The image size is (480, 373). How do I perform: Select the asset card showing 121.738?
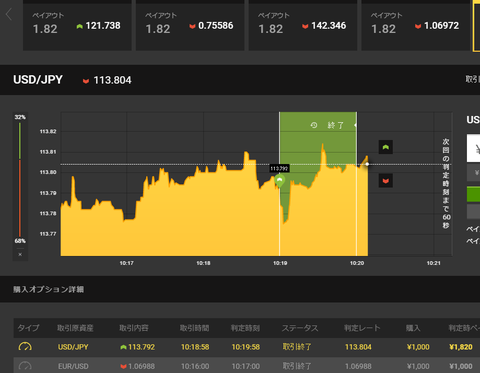point(77,26)
